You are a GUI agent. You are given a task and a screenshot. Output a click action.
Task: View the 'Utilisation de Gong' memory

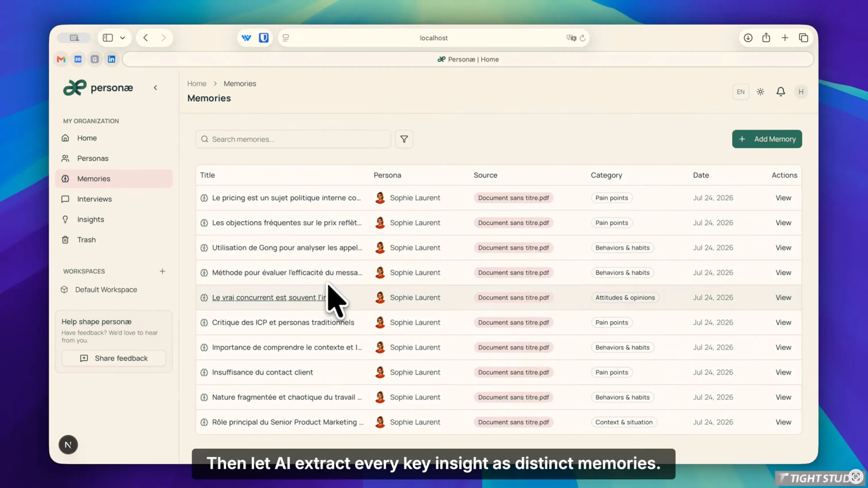pos(784,248)
